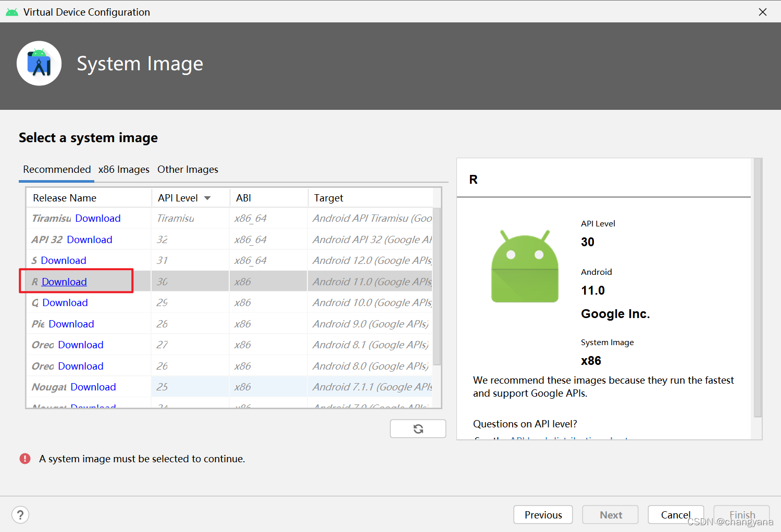Click 'Android API Tiramisu' target cell
Screen dimensions: 781x532
[x=370, y=218]
